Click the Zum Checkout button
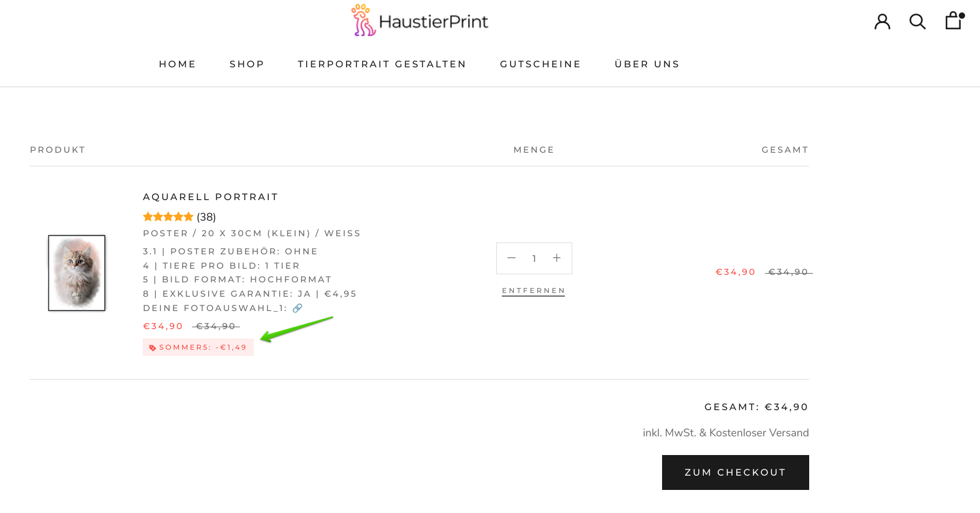This screenshot has height=513, width=980. [735, 472]
